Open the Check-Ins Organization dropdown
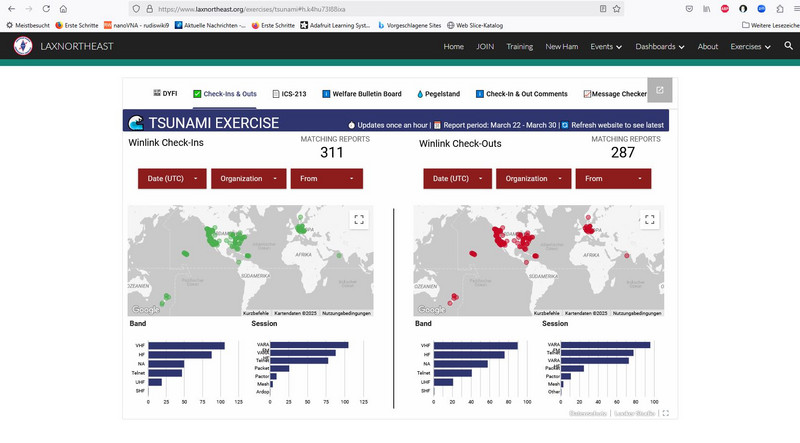The image size is (800, 443). [x=248, y=179]
